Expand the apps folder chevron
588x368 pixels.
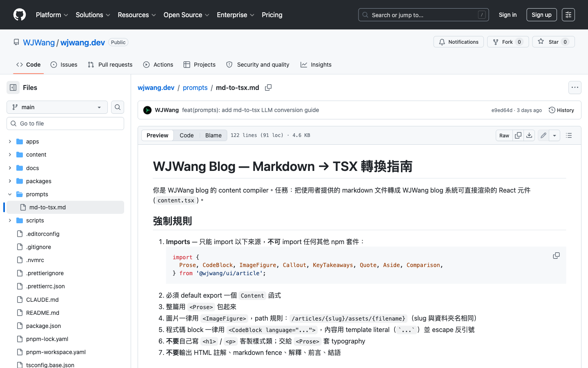[x=10, y=141]
